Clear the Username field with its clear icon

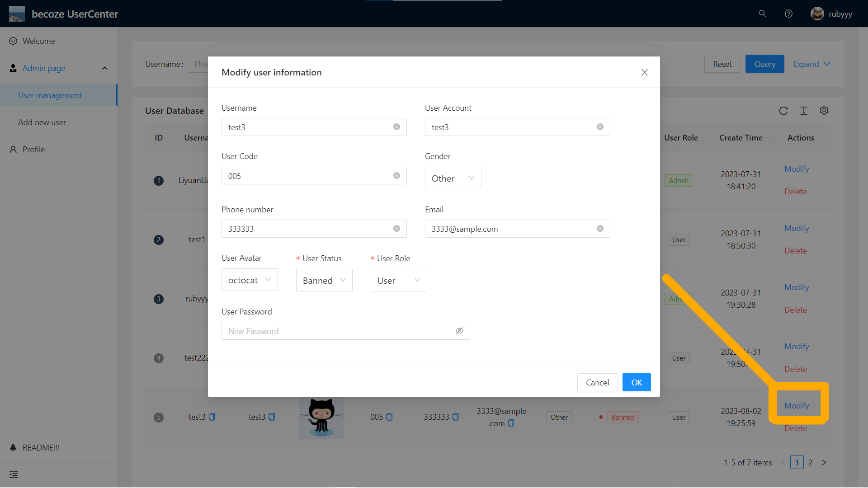click(396, 127)
